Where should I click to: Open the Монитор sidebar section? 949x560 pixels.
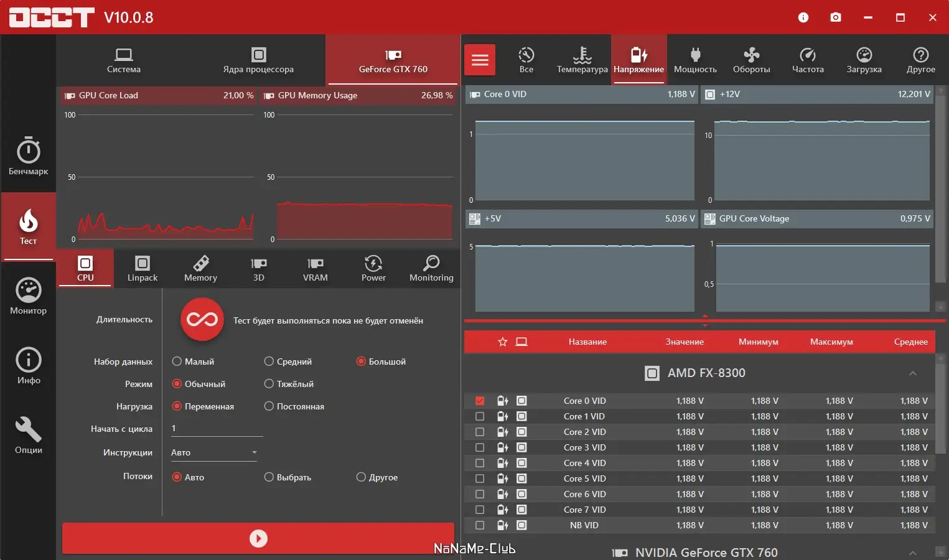point(28,296)
